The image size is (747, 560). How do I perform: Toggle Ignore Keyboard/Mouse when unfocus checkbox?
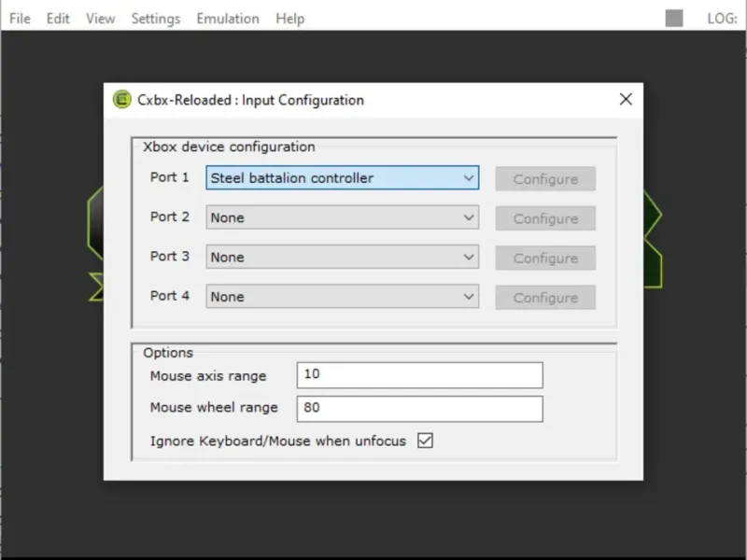coord(425,441)
